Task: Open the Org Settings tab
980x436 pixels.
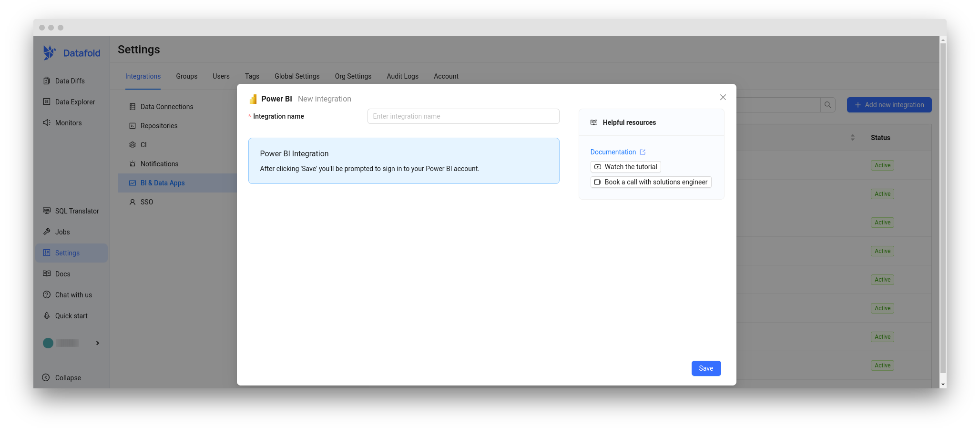Action: click(353, 76)
